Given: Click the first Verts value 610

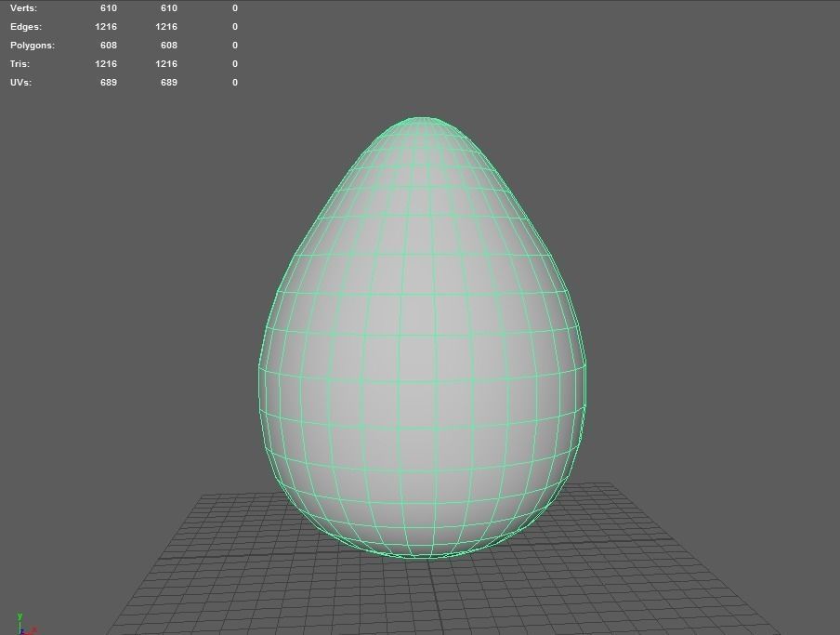Looking at the screenshot, I should 109,8.
